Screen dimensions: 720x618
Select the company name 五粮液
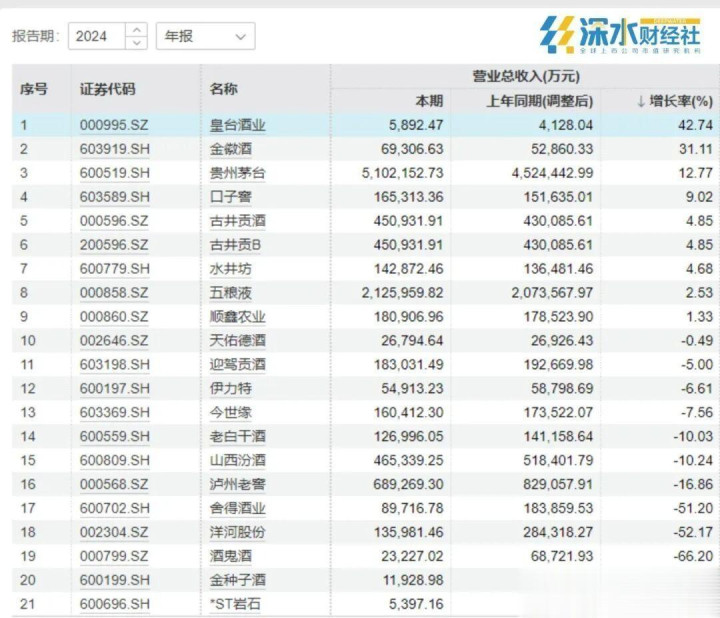click(231, 292)
